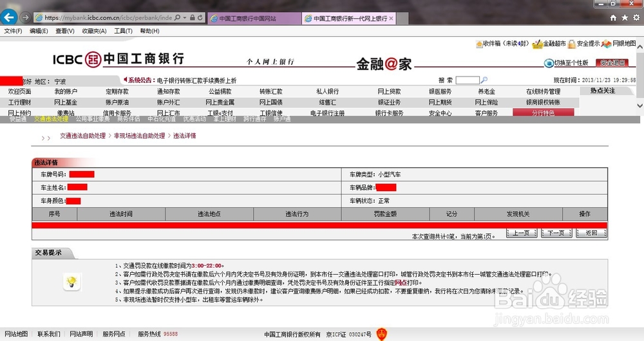Open the 分行特色 red menu item
This screenshot has height=341, width=644.
543,113
